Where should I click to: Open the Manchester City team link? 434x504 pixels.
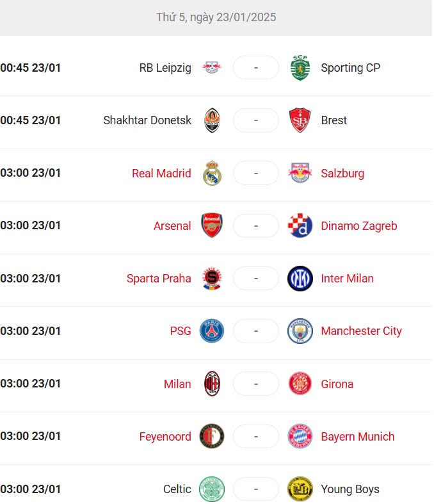coord(361,331)
